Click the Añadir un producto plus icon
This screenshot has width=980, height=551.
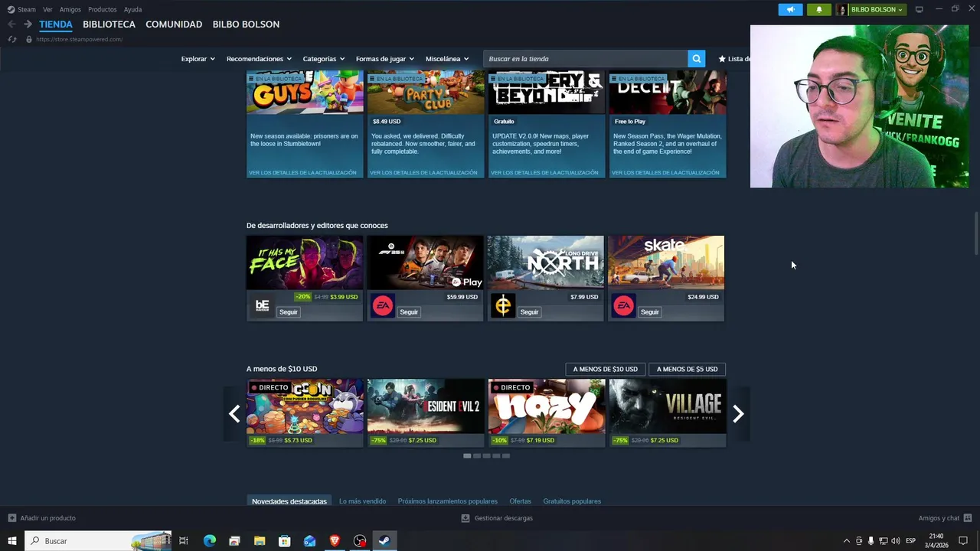point(11,518)
